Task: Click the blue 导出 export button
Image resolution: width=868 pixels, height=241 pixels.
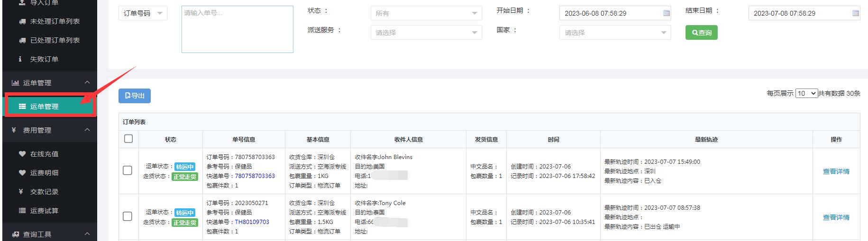Action: [135, 96]
